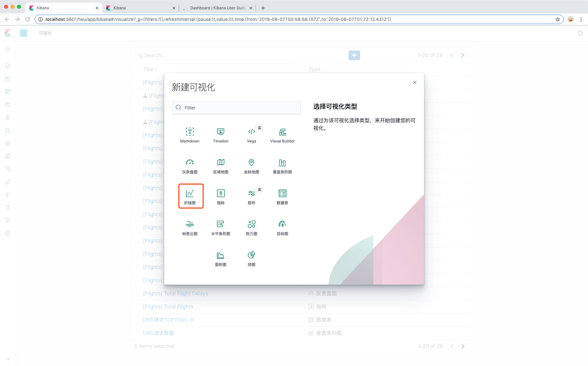Click the plus button to add visualization
Screen dimensions: 588x366
[354, 55]
